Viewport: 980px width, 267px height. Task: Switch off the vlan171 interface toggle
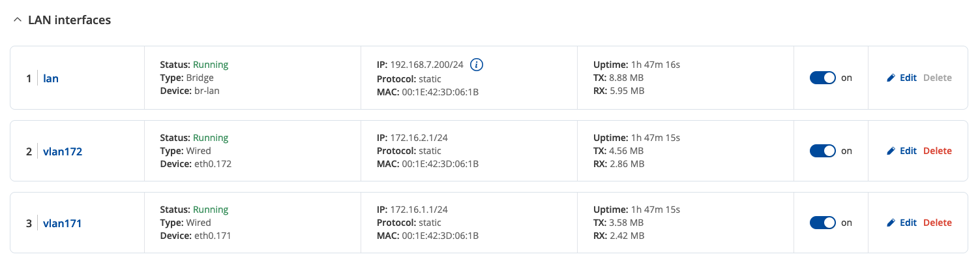(822, 223)
